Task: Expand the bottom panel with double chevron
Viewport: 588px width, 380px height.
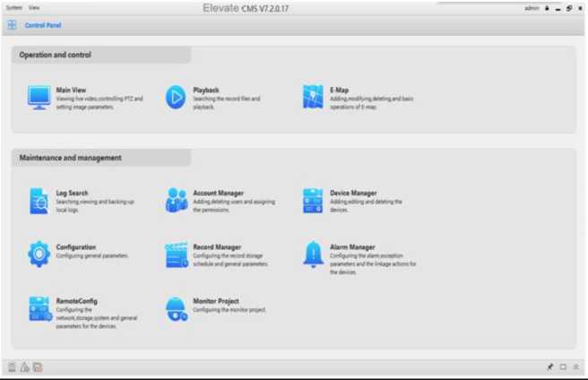Action: (575, 367)
